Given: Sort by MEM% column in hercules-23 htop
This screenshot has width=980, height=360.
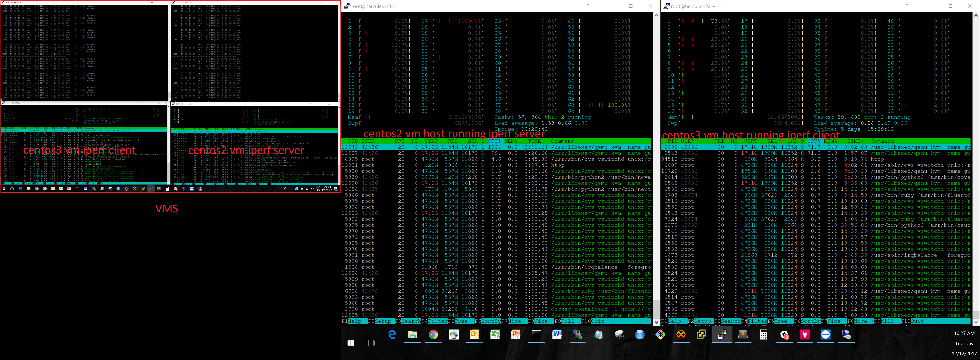Looking at the screenshot, I should (x=511, y=141).
